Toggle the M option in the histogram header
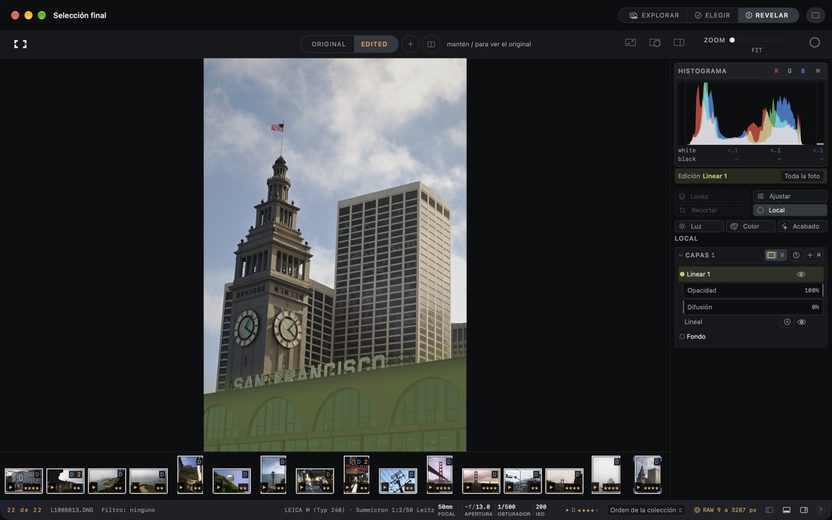832x520 pixels. coord(817,71)
